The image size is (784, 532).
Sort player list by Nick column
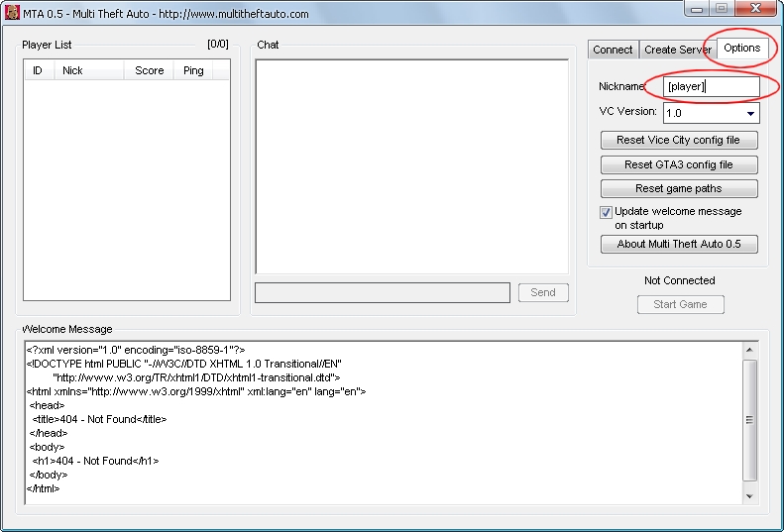89,70
